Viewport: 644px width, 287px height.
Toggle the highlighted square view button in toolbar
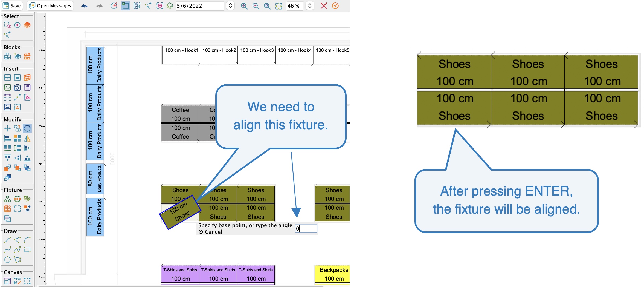[125, 6]
